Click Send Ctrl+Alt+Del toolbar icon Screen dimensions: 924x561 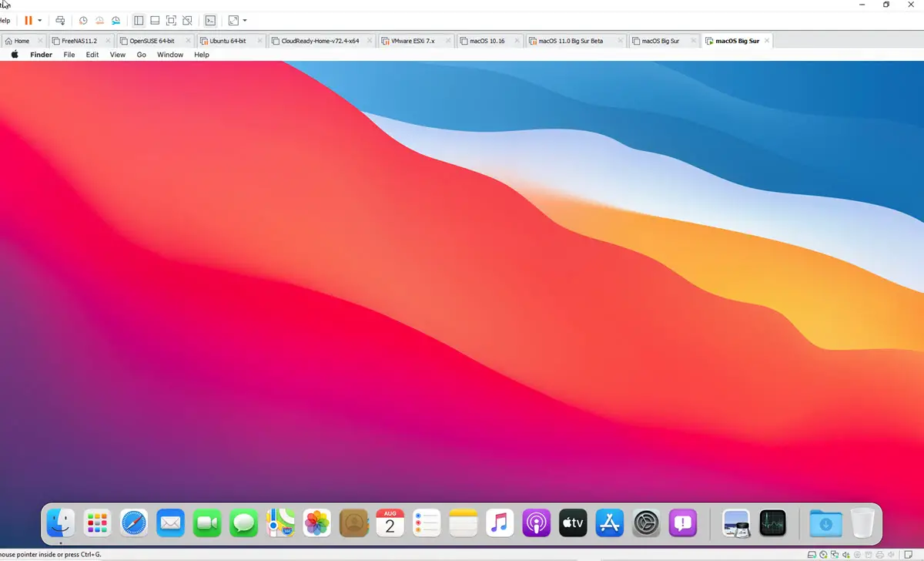[61, 21]
